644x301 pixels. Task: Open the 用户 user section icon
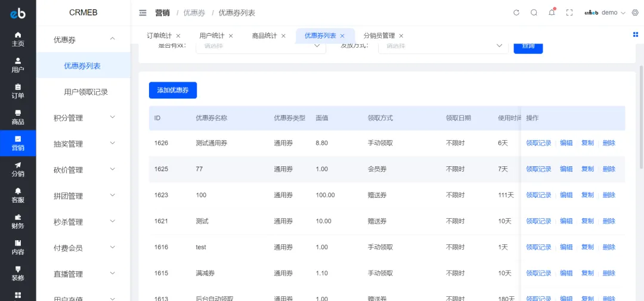(x=18, y=65)
